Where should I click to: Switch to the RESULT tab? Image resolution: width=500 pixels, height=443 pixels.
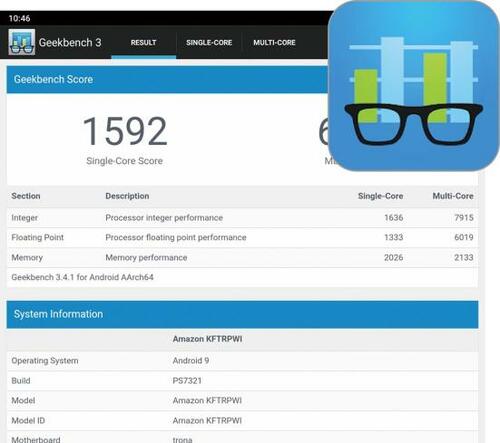143,43
